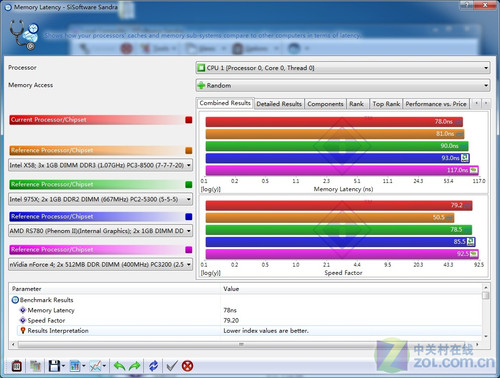This screenshot has width=500, height=378.
Task: Click the orange Reference Processor/Chipset color bar
Action: coord(96,151)
